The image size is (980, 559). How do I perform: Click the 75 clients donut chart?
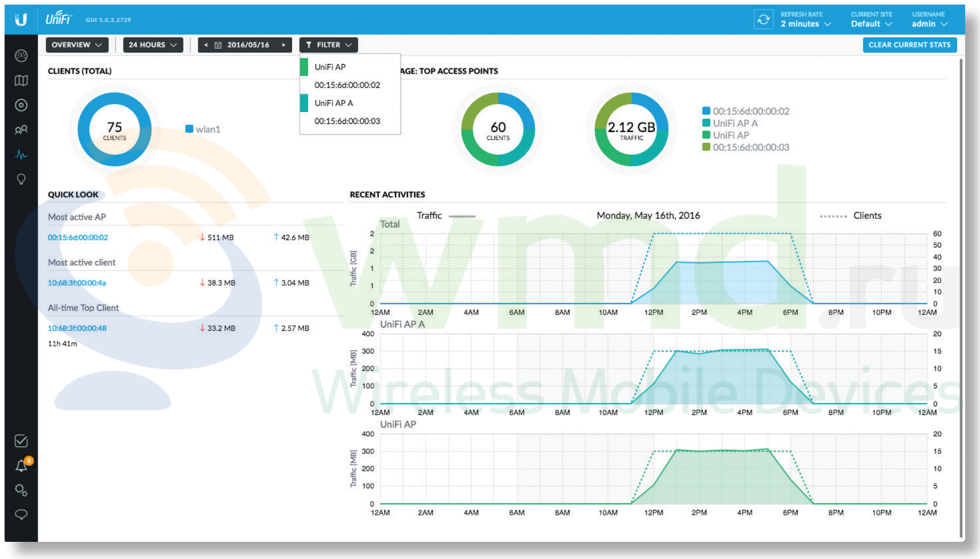click(x=114, y=129)
